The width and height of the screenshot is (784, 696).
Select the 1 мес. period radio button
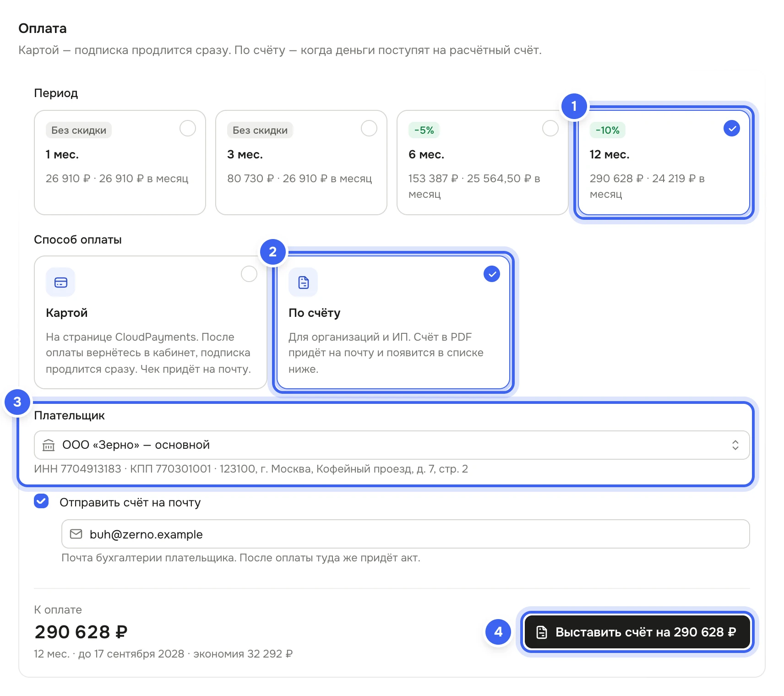coord(188,128)
